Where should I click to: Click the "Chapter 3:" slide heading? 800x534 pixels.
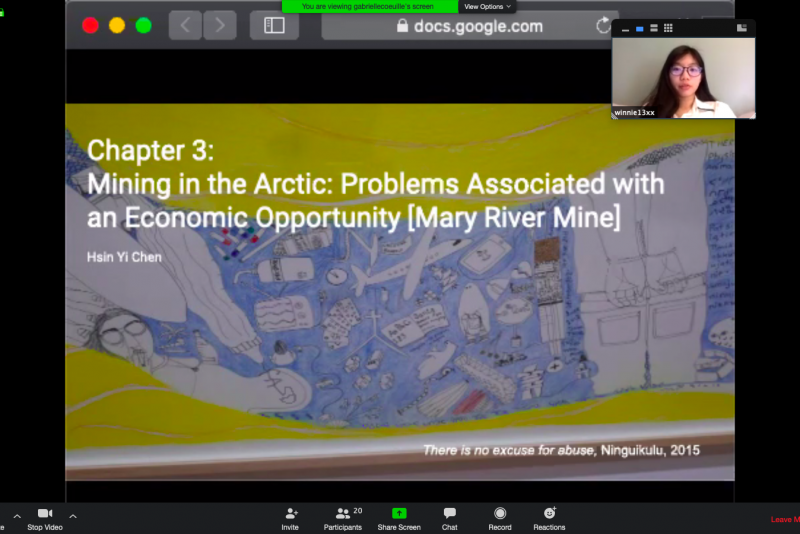(151, 150)
